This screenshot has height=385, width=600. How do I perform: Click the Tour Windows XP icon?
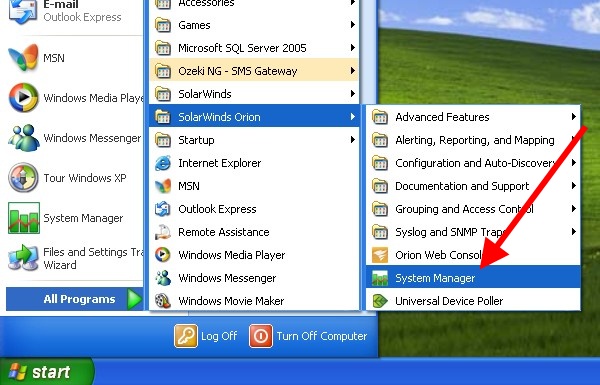coord(23,178)
